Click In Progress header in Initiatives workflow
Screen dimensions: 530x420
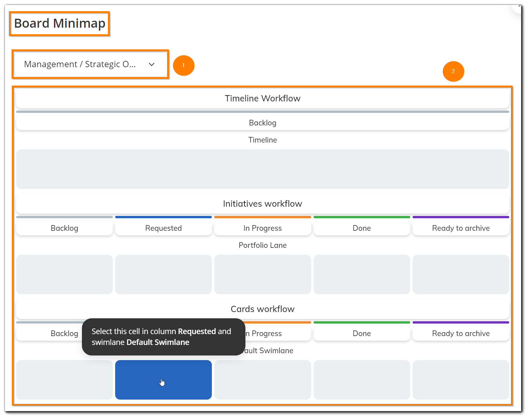262,228
